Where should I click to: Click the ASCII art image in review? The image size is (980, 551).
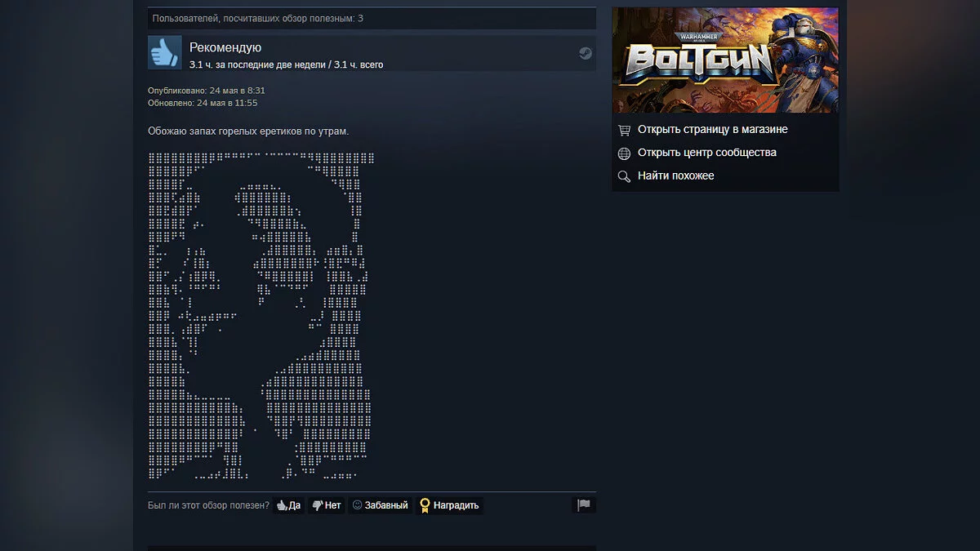pos(261,315)
